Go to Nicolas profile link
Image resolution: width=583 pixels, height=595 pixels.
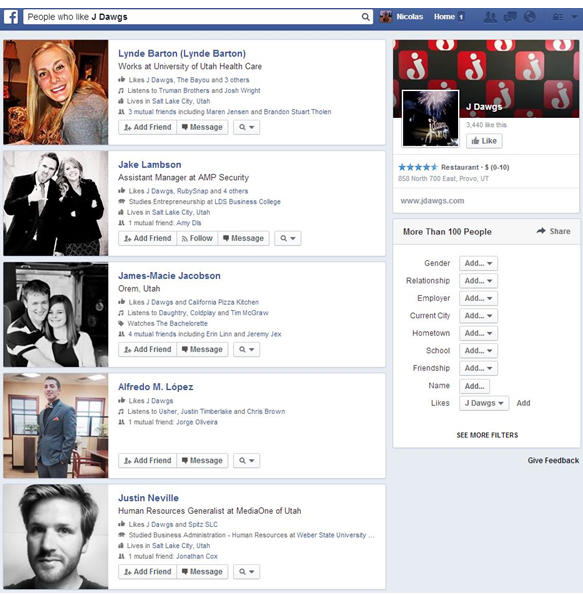click(x=410, y=17)
